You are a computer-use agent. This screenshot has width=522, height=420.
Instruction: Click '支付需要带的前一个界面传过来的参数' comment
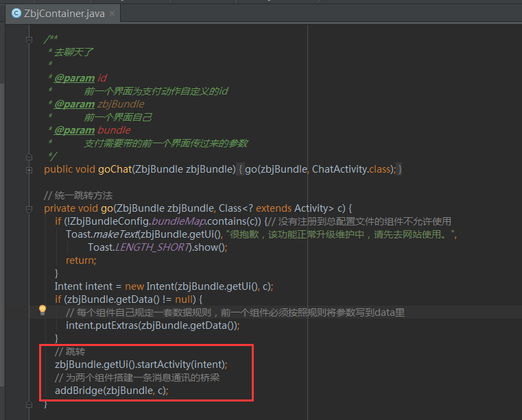[x=166, y=143]
